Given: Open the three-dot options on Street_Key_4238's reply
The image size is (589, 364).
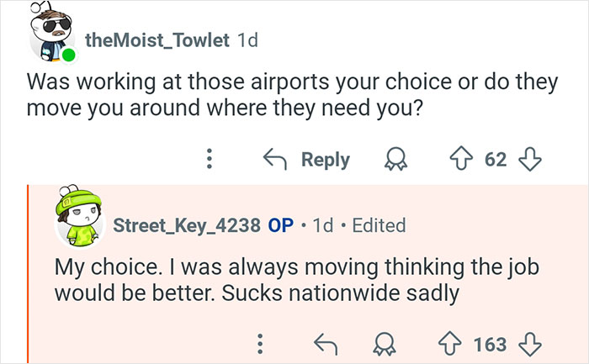Looking at the screenshot, I should pos(261,343).
